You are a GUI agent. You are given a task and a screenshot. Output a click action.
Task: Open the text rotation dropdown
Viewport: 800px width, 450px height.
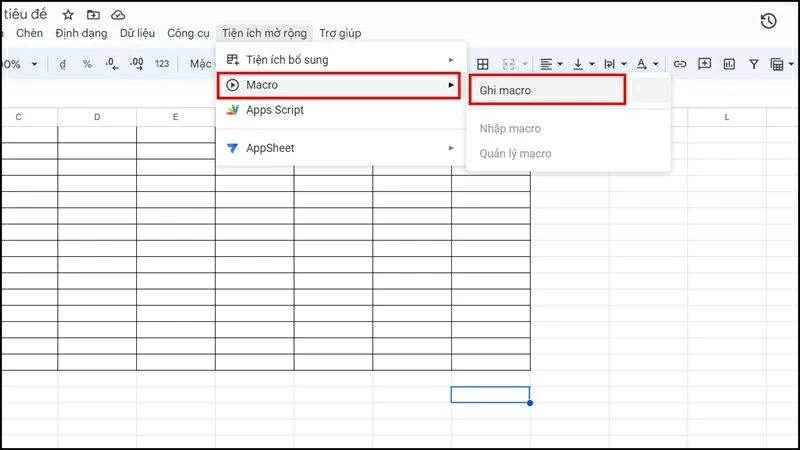pyautogui.click(x=614, y=64)
